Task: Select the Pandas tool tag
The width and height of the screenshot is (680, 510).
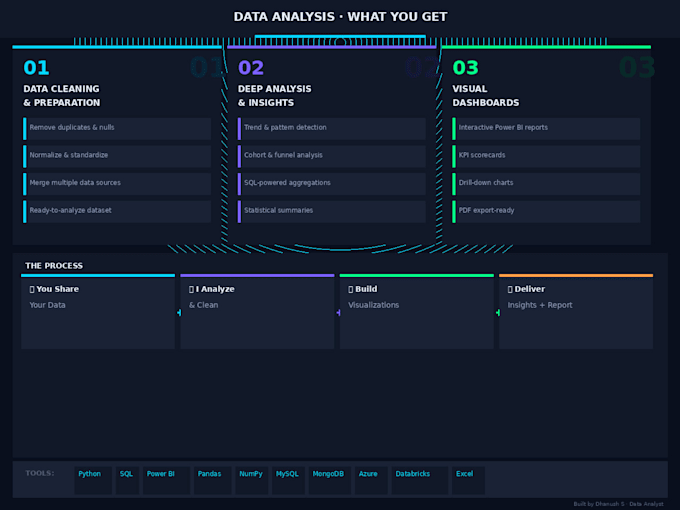Action: coord(212,480)
